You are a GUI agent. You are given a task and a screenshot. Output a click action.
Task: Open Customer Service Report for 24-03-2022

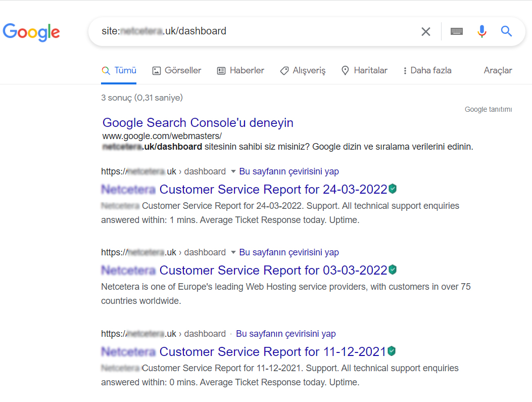tap(245, 190)
